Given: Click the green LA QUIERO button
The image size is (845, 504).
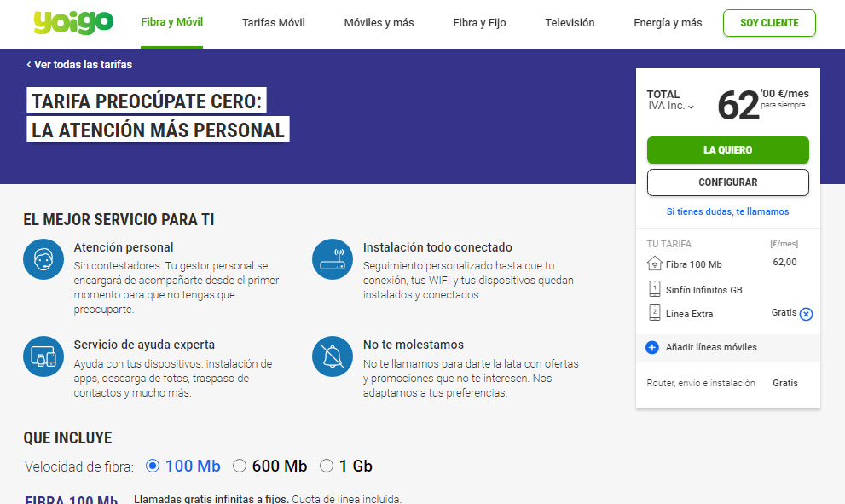Looking at the screenshot, I should (x=728, y=150).
